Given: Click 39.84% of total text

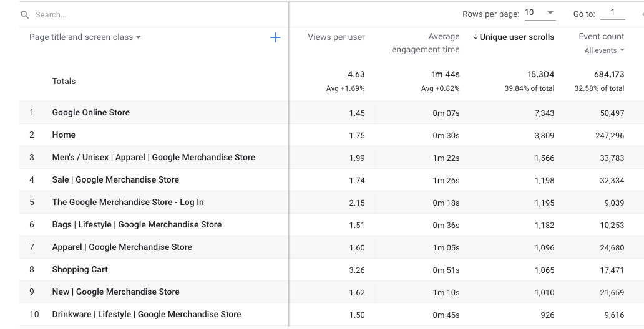Looking at the screenshot, I should [x=529, y=88].
